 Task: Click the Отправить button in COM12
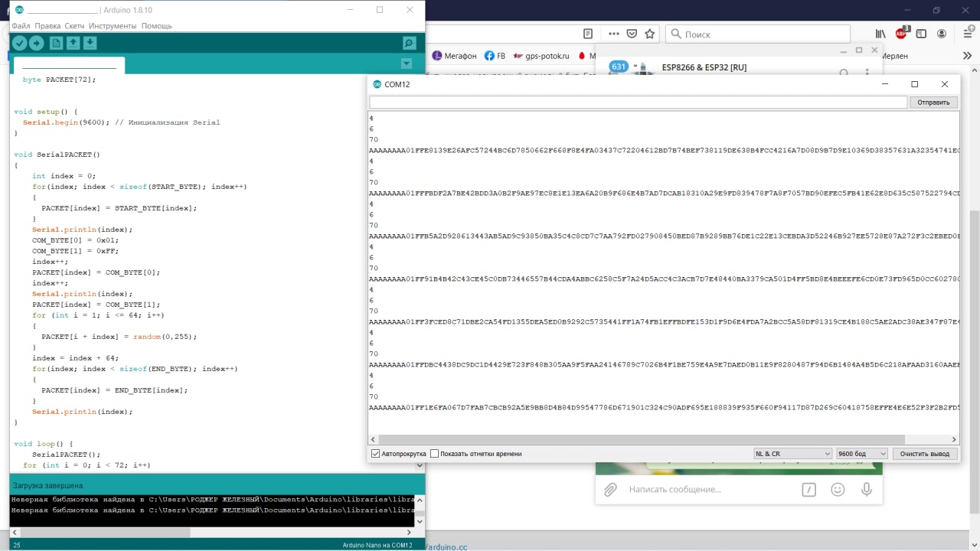click(933, 103)
